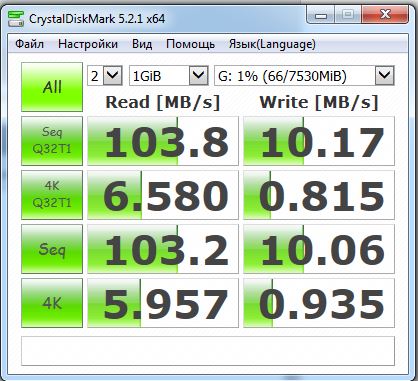
Task: Start the Seq Q32T1 test
Action: coord(52,141)
